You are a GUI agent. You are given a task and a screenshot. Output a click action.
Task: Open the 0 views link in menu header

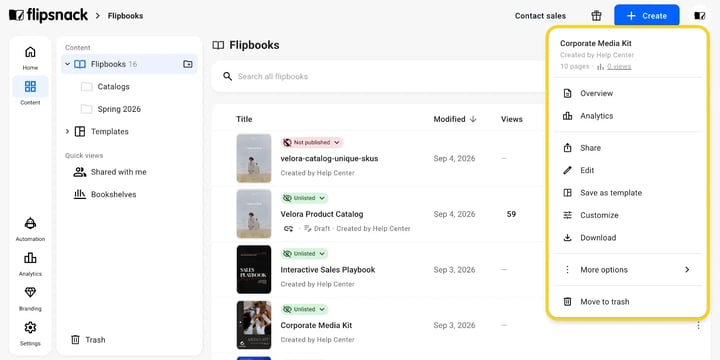[x=619, y=67]
